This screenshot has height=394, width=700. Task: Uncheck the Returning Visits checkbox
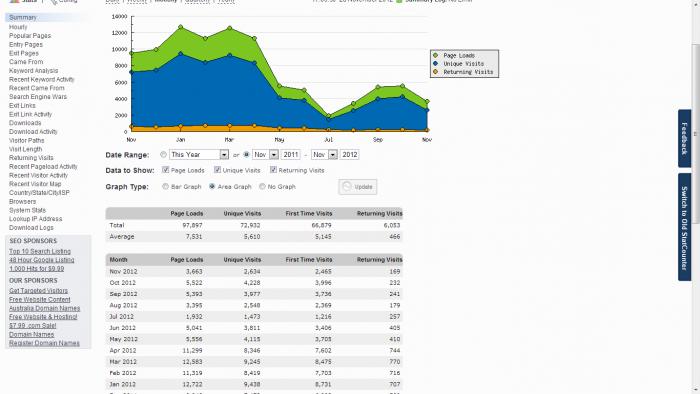[273, 170]
